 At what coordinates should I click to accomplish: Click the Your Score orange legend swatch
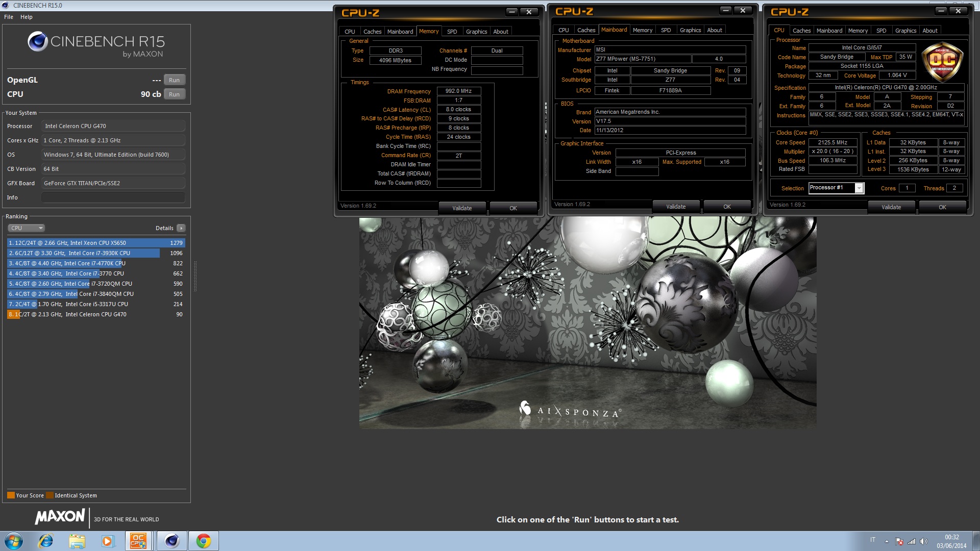pyautogui.click(x=11, y=495)
